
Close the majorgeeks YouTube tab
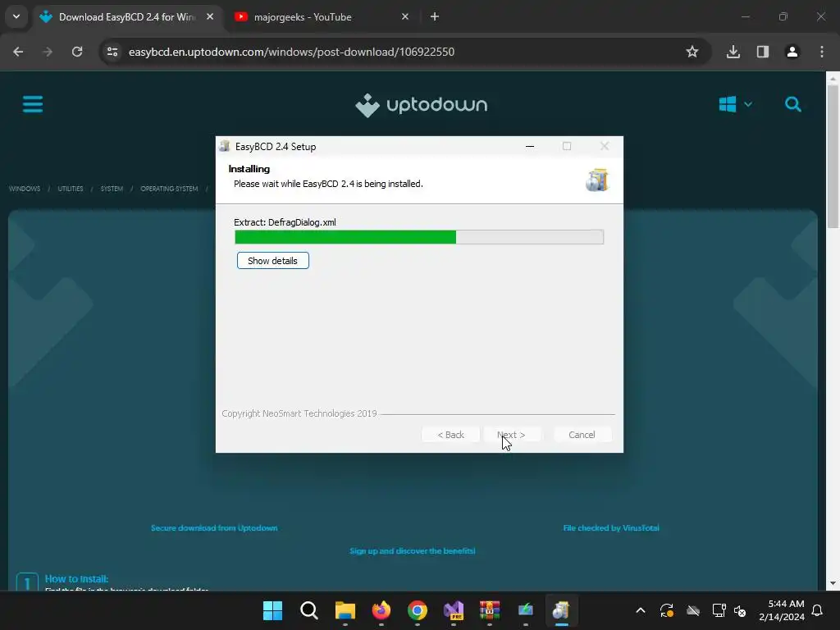point(405,16)
